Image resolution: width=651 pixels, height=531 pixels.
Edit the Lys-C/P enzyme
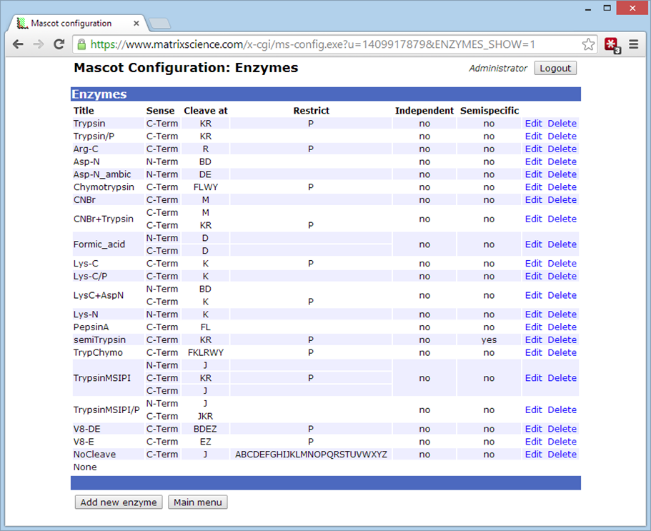pyautogui.click(x=533, y=277)
